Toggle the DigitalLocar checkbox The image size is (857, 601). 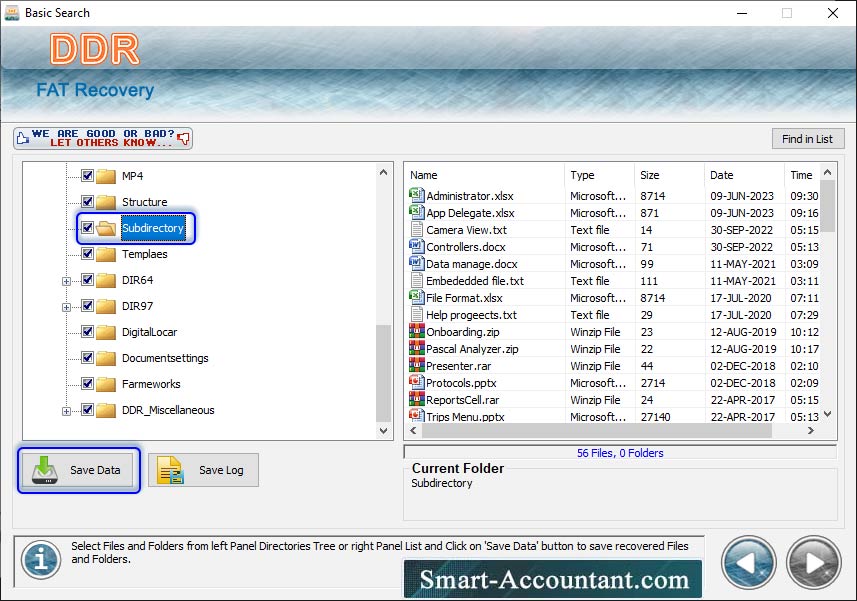click(87, 331)
